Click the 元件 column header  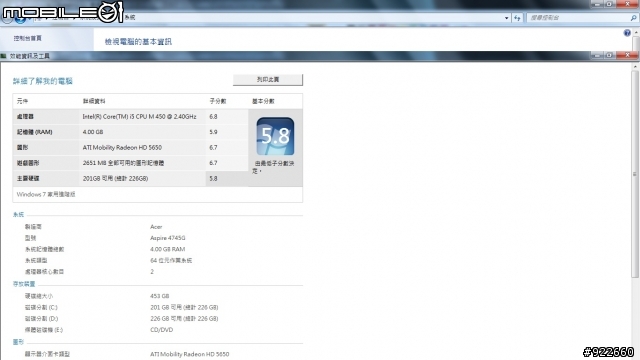[x=22, y=101]
